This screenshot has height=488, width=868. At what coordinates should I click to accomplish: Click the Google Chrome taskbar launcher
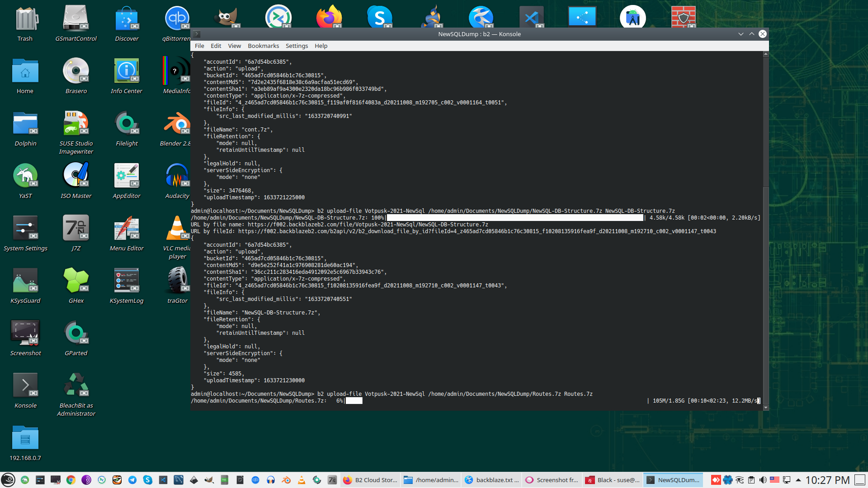[x=71, y=480]
